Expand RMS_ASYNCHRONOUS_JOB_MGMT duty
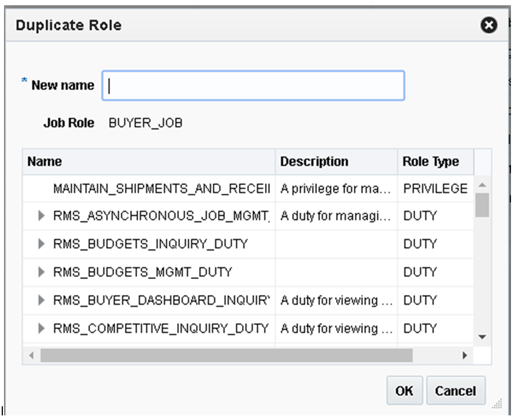This screenshot has width=515, height=420. (40, 216)
